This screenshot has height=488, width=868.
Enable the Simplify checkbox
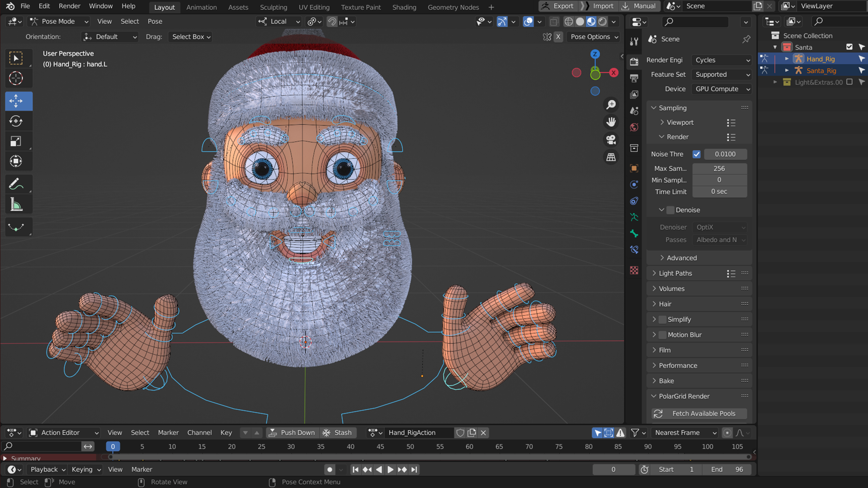[x=662, y=320]
